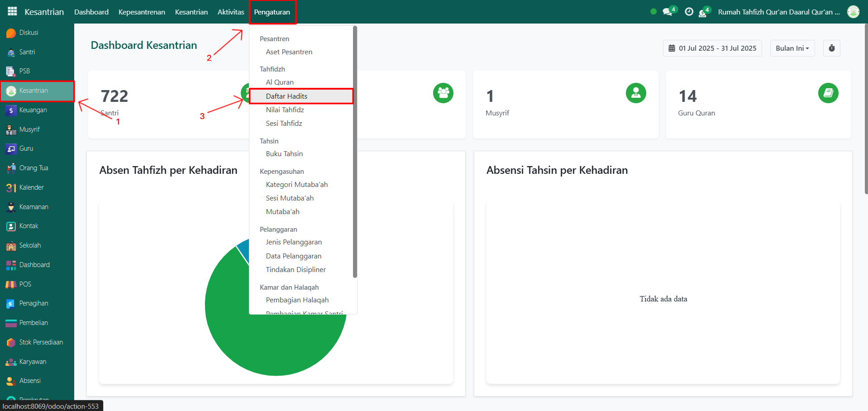
Task: Open the Kepesantrenan top menu
Action: (x=142, y=12)
